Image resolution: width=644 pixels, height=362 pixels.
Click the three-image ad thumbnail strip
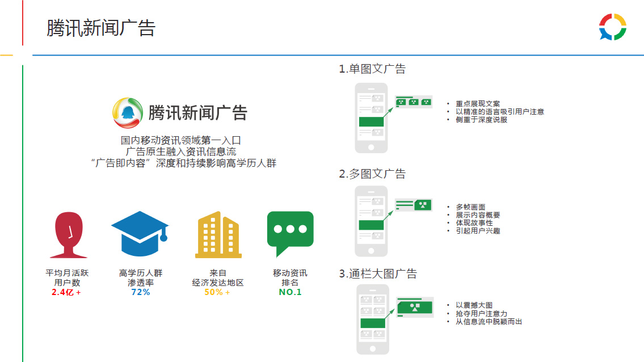click(414, 102)
